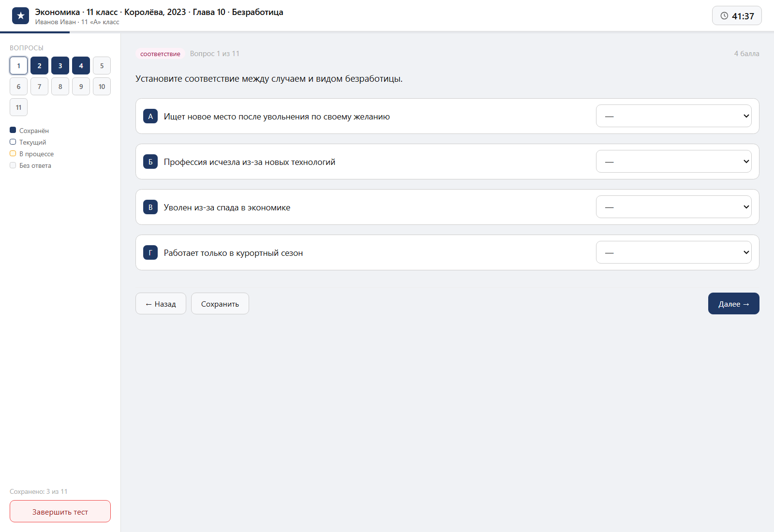This screenshot has width=774, height=532.
Task: Click the star logo icon in header
Action: (x=20, y=16)
